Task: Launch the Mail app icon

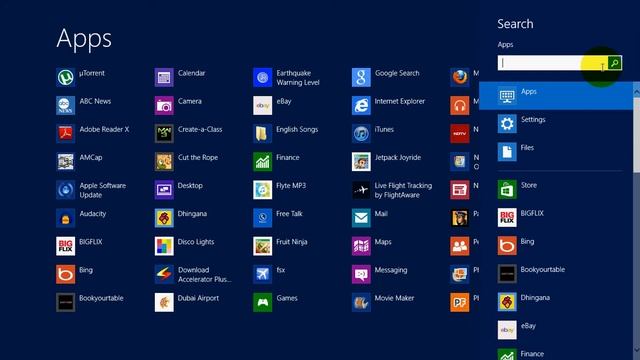Action: [361, 218]
